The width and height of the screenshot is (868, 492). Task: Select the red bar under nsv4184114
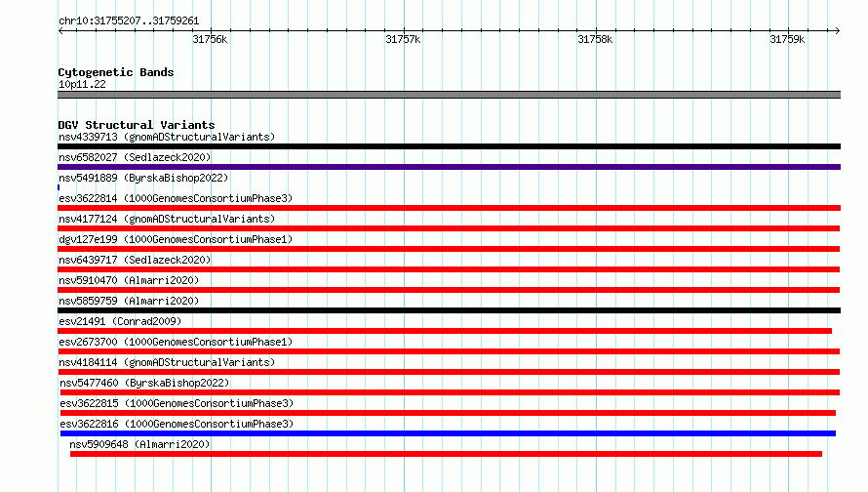pos(449,372)
